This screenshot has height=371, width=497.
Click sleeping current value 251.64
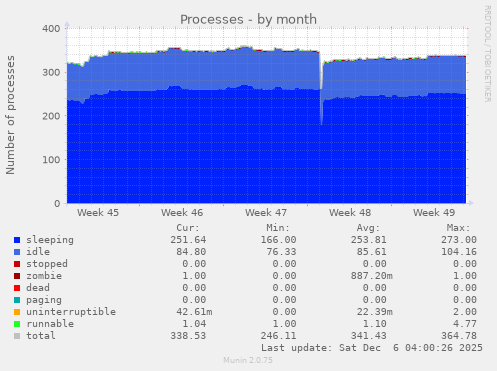pyautogui.click(x=188, y=240)
